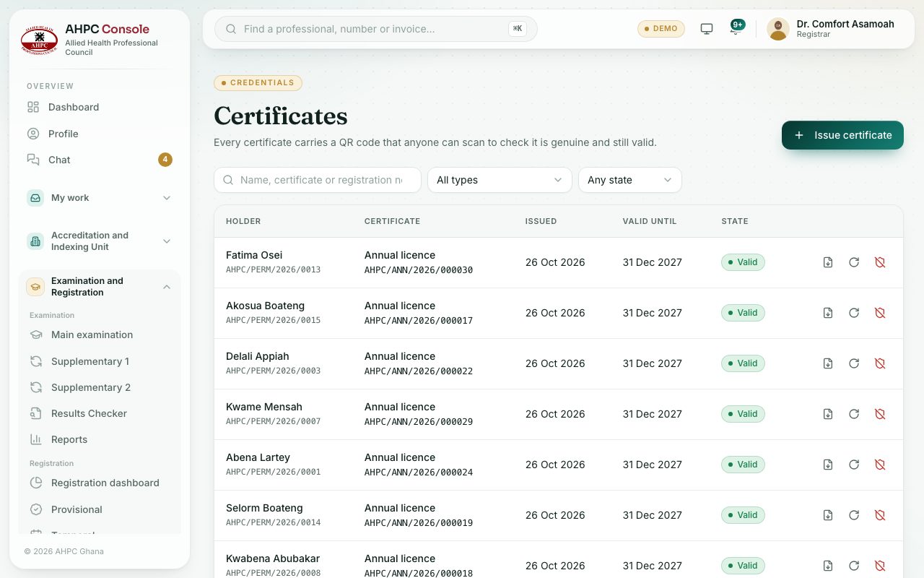Download Akosua Boateng's certificate
Screen dimensions: 924x578
tap(828, 313)
